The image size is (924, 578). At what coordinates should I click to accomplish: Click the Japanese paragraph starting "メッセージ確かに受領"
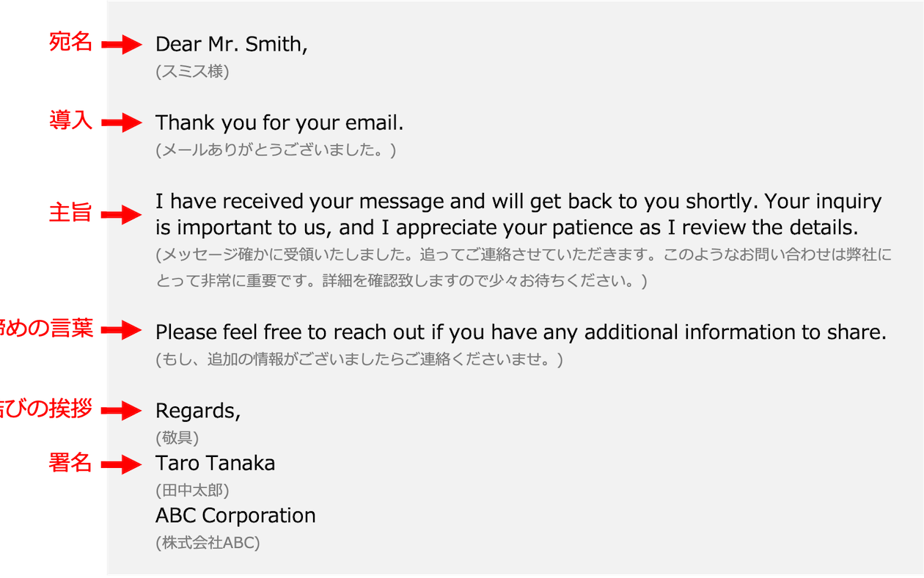point(524,268)
